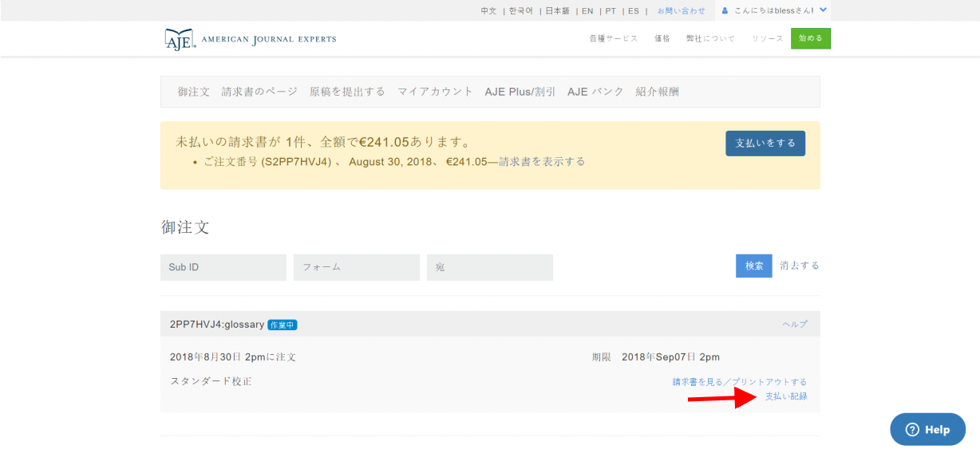Click the 2018年8月30日 2pmに注文 text
Image resolution: width=980 pixels, height=453 pixels.
(x=233, y=356)
